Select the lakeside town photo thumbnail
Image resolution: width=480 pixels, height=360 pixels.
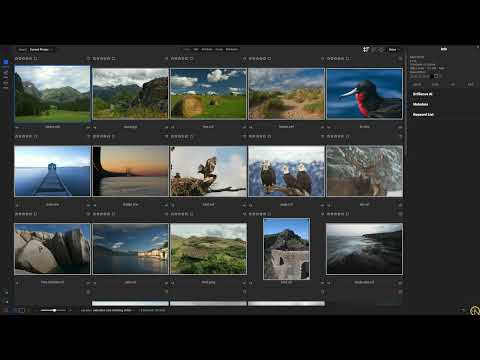coord(130,249)
